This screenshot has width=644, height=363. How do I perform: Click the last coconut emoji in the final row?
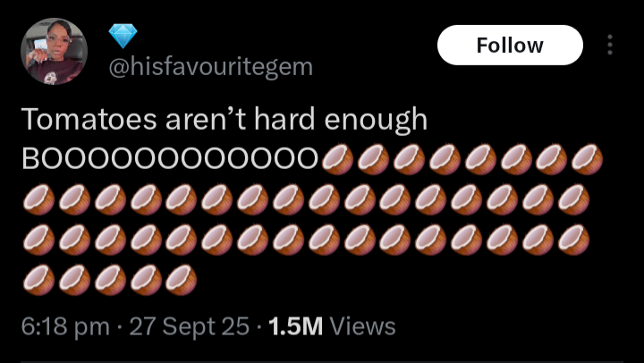click(x=181, y=281)
